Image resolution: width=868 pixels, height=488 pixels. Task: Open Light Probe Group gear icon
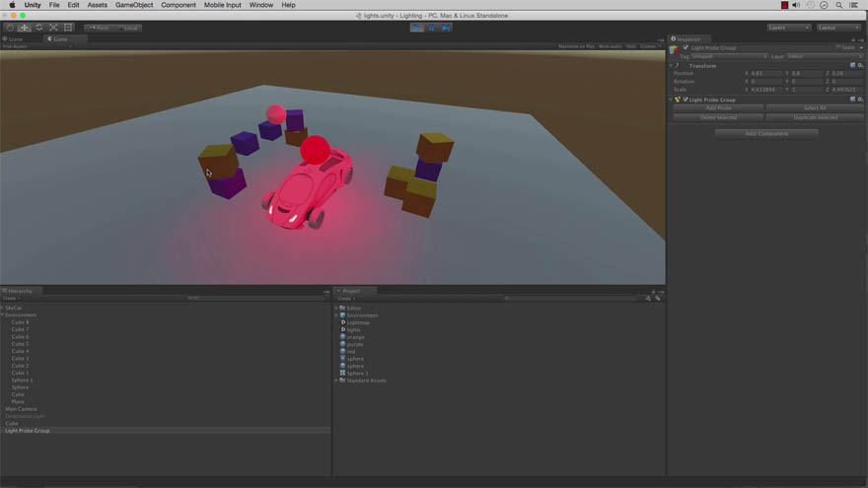pyautogui.click(x=860, y=99)
